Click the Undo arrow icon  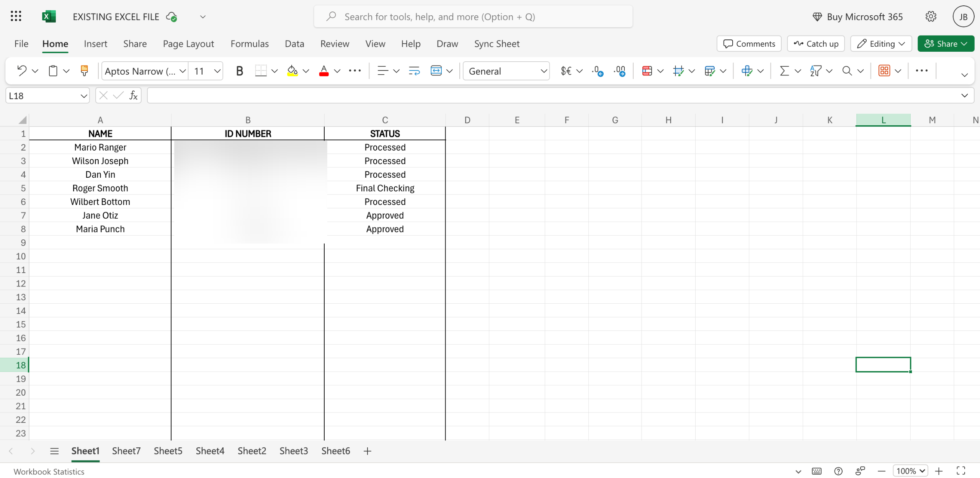tap(22, 71)
